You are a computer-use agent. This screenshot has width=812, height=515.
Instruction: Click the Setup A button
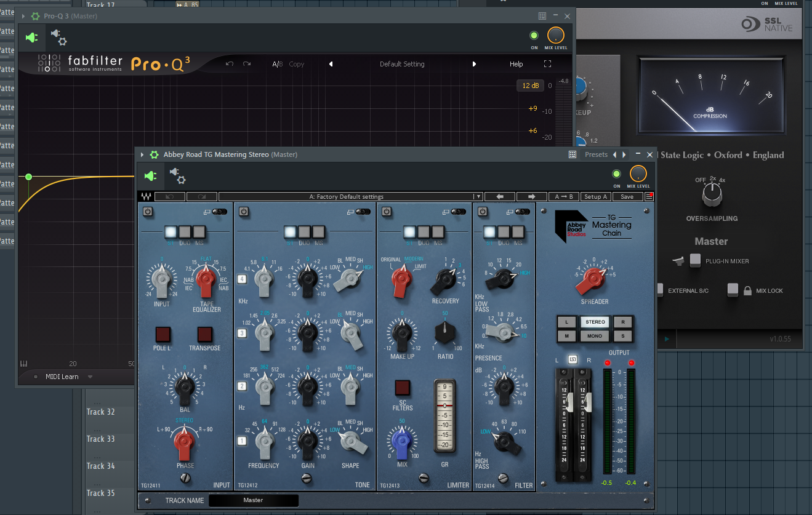[596, 197]
